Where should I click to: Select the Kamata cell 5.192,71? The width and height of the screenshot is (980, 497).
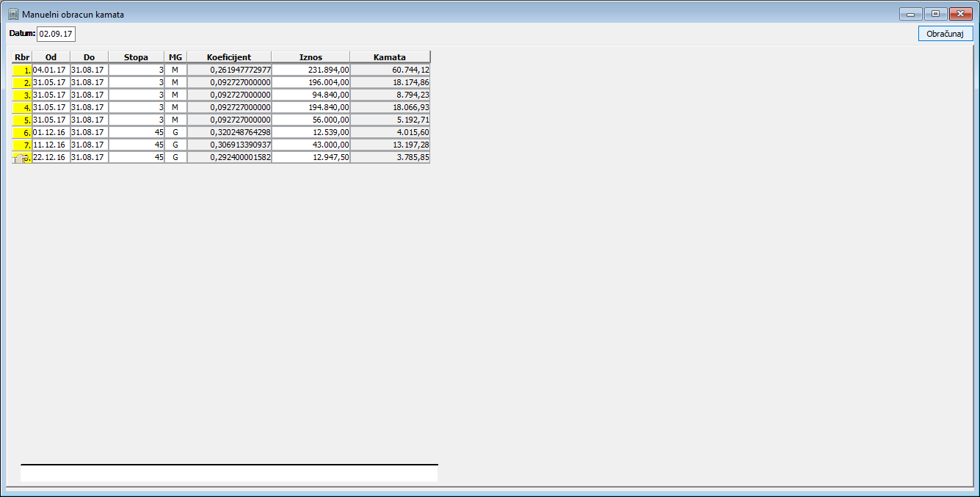point(390,120)
